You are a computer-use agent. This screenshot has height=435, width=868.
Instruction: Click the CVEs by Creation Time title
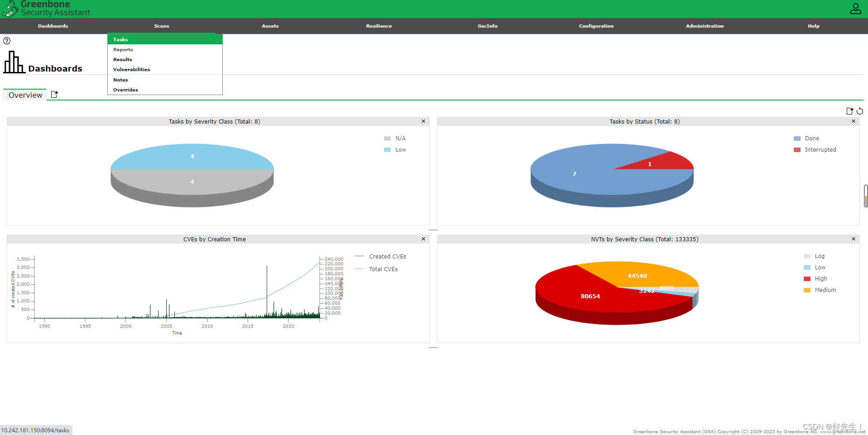click(x=215, y=239)
